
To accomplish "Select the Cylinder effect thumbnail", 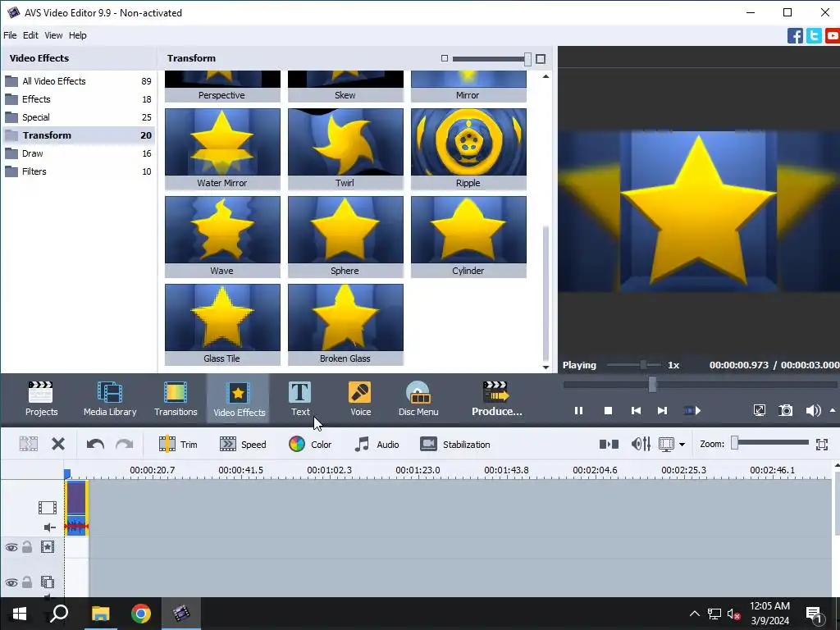I will 468,237.
